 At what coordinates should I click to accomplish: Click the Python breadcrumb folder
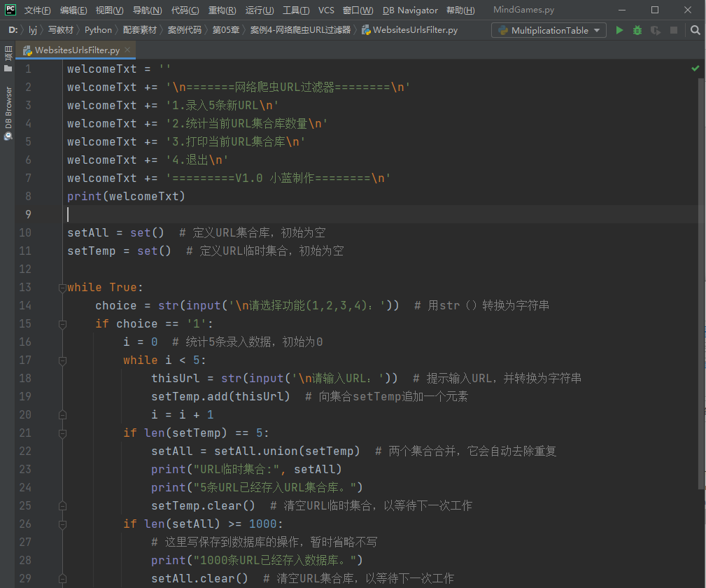(98, 30)
